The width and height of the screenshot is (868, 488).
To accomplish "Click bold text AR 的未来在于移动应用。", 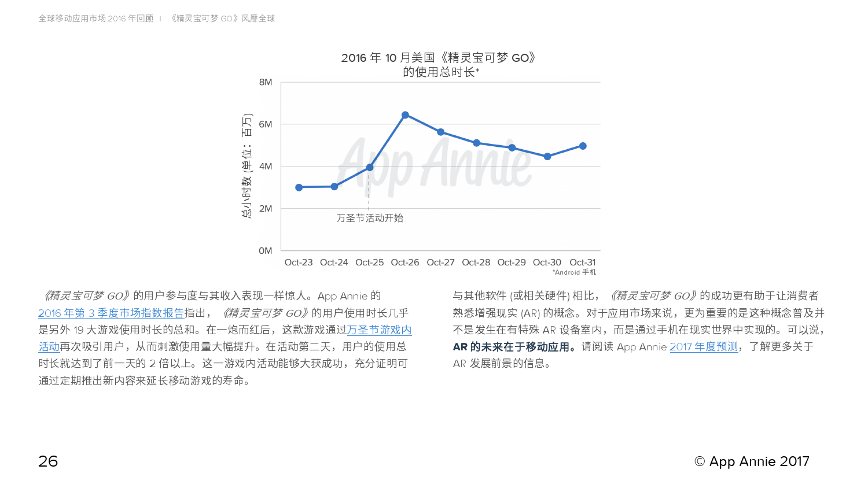I will [x=515, y=347].
